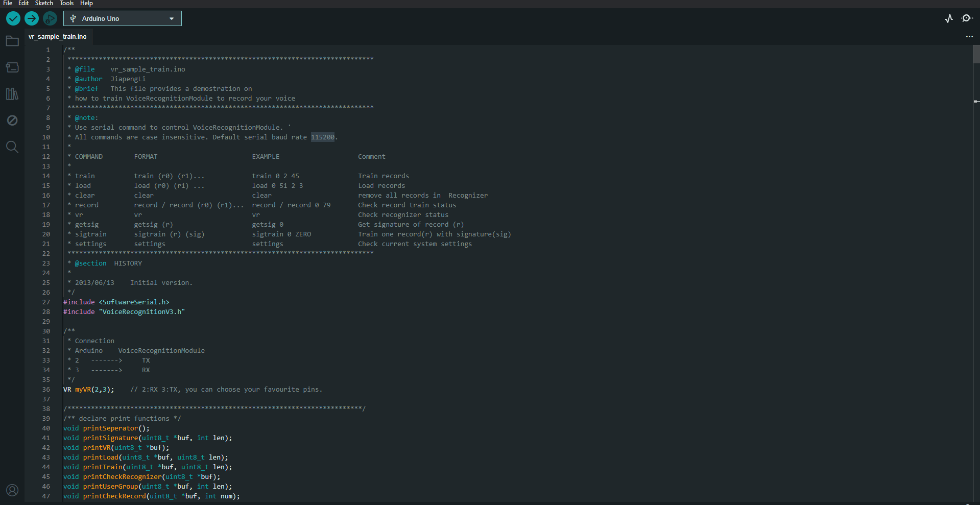The image size is (980, 505).
Task: Click the vertical scrollbar thumb of the editor
Action: 976,54
